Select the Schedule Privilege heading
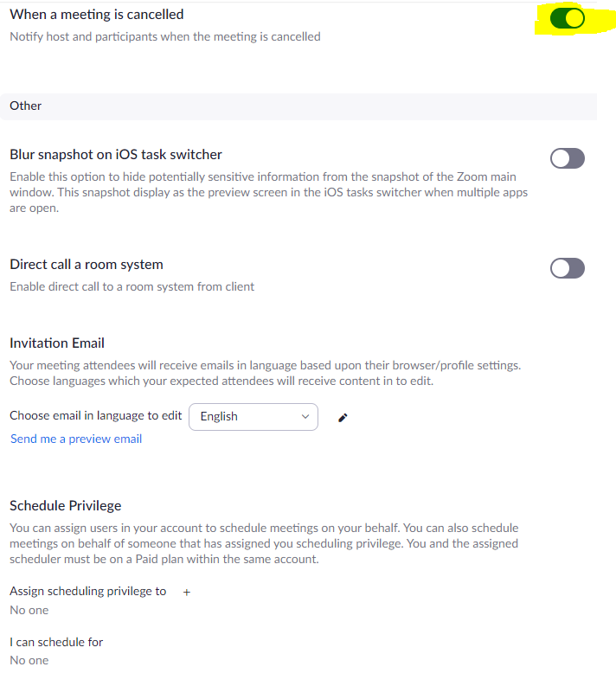Screen dimensions: 616x686 point(65,506)
